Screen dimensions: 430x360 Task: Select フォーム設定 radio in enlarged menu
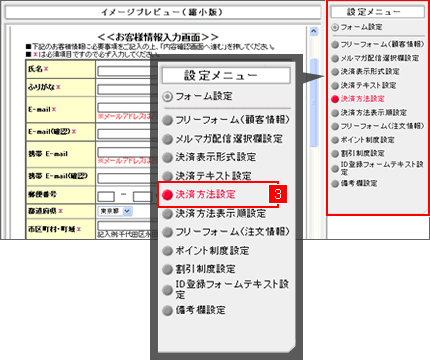168,97
